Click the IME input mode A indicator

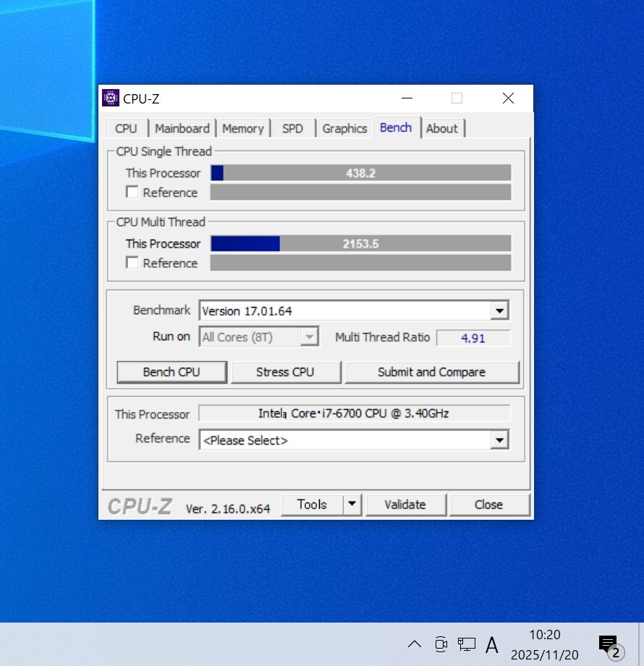tap(492, 644)
